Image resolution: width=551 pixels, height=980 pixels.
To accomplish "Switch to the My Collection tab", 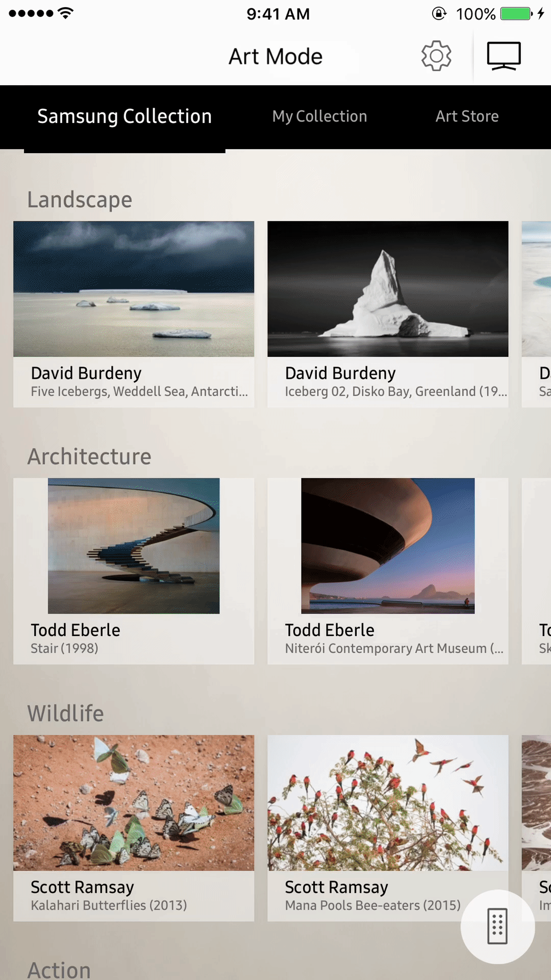I will pos(319,116).
